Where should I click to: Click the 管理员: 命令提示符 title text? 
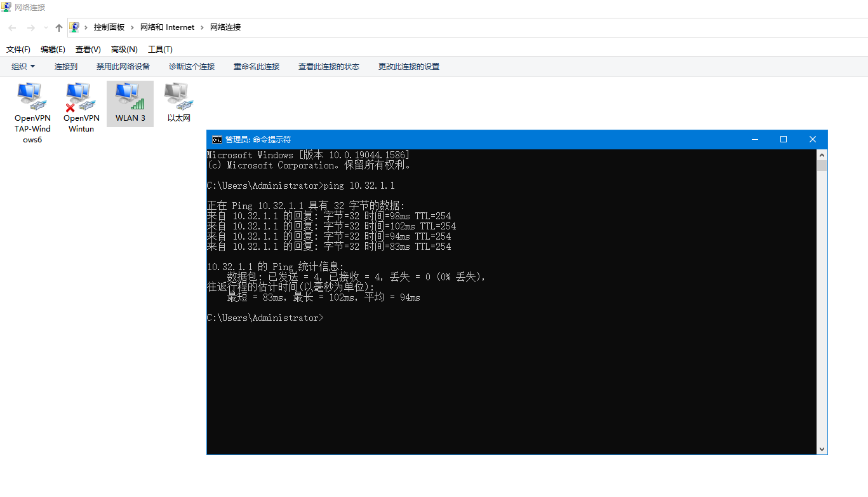coord(258,139)
